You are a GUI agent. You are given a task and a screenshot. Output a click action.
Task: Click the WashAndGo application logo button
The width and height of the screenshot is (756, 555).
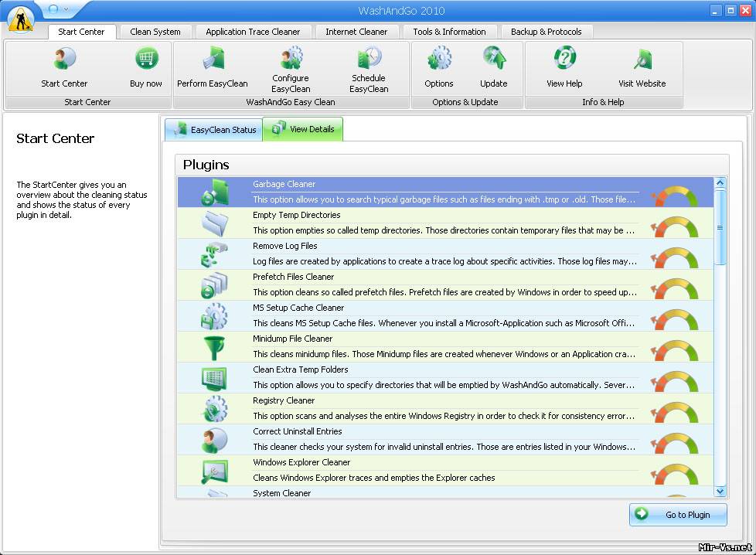pyautogui.click(x=21, y=19)
